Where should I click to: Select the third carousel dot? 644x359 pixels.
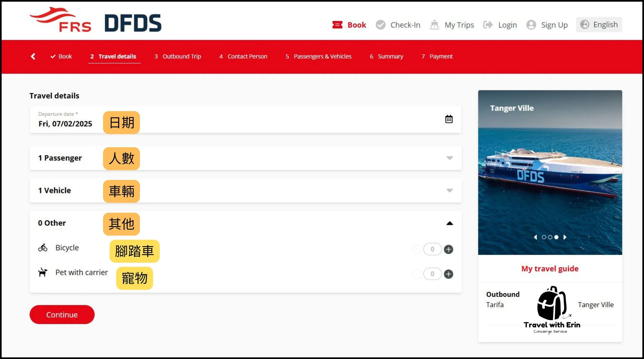[556, 237]
